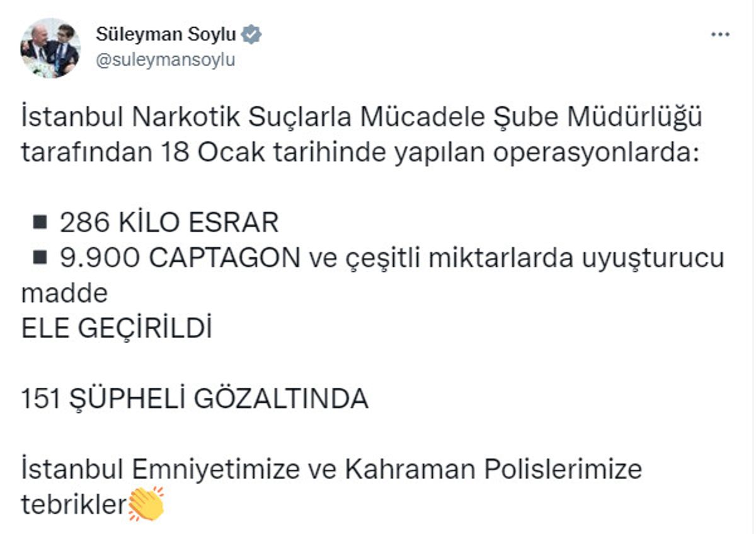Click the square bullet before 9.900 CAPTAGON

[x=40, y=257]
